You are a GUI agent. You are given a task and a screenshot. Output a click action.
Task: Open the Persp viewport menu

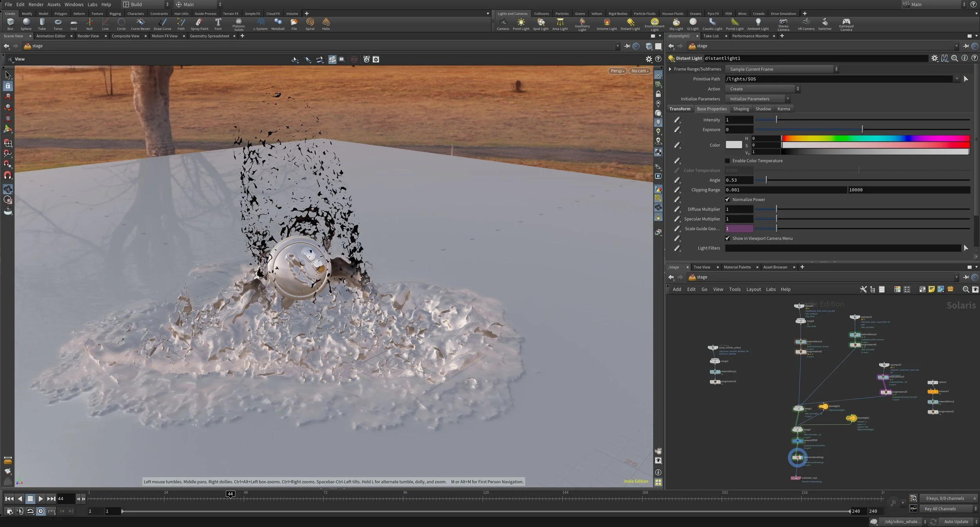pos(617,71)
